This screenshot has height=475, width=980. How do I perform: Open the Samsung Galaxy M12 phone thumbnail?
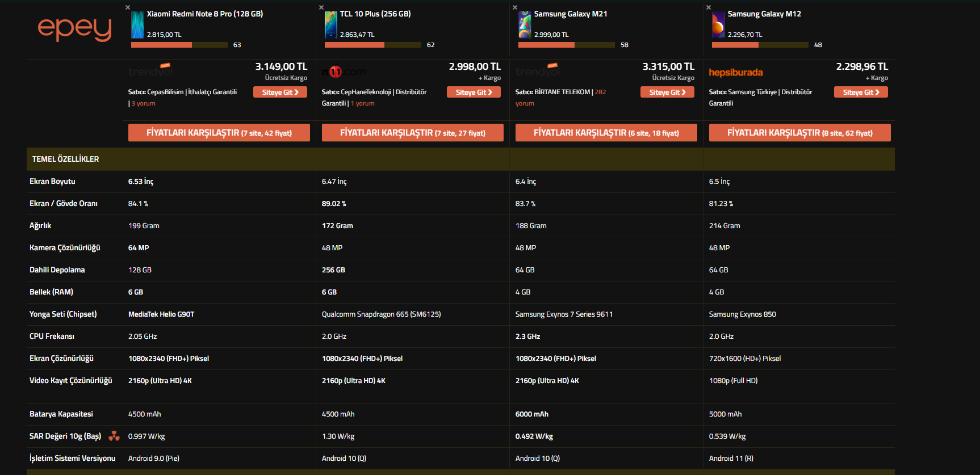coord(718,24)
